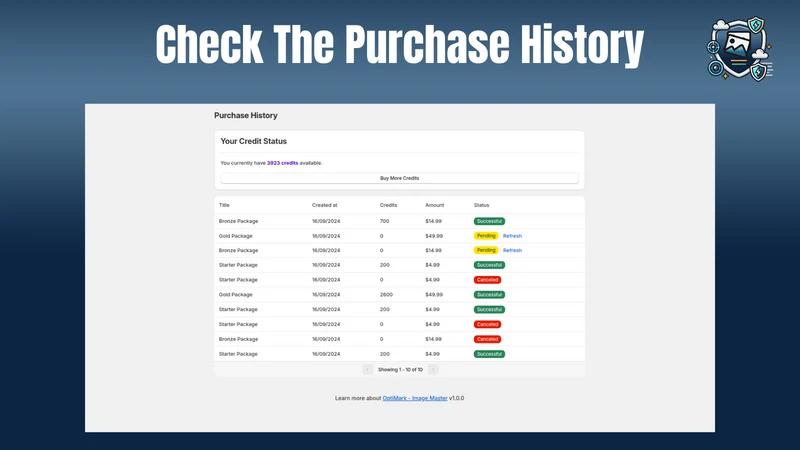Open the OptiMark - Image Master link

(x=415, y=398)
